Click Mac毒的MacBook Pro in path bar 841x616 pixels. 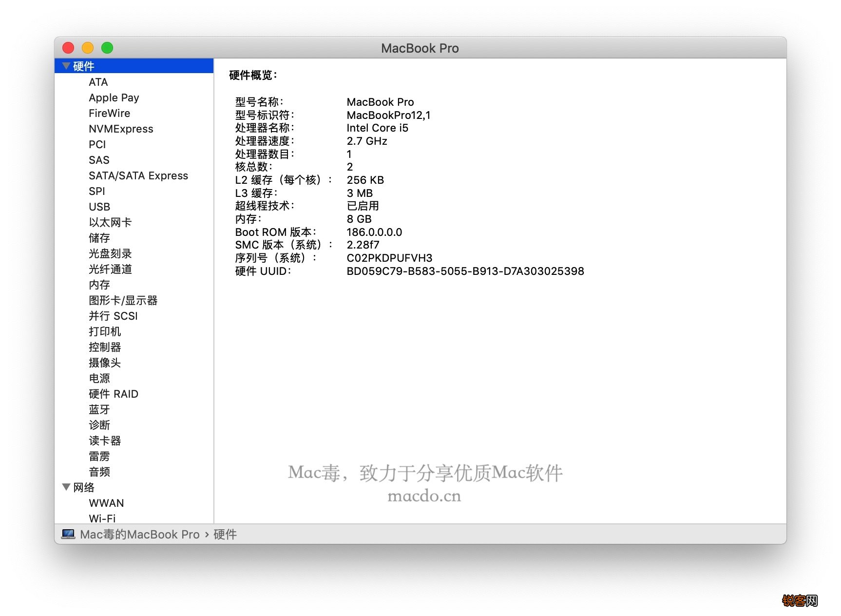tap(140, 535)
